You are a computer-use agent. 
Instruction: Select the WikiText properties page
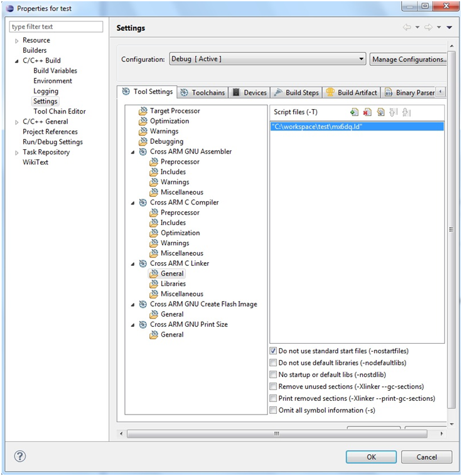35,162
